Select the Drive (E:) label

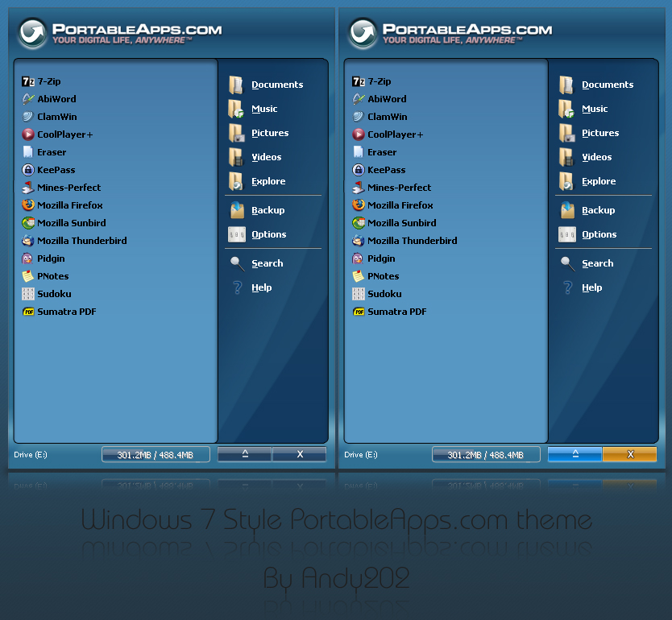[30, 454]
